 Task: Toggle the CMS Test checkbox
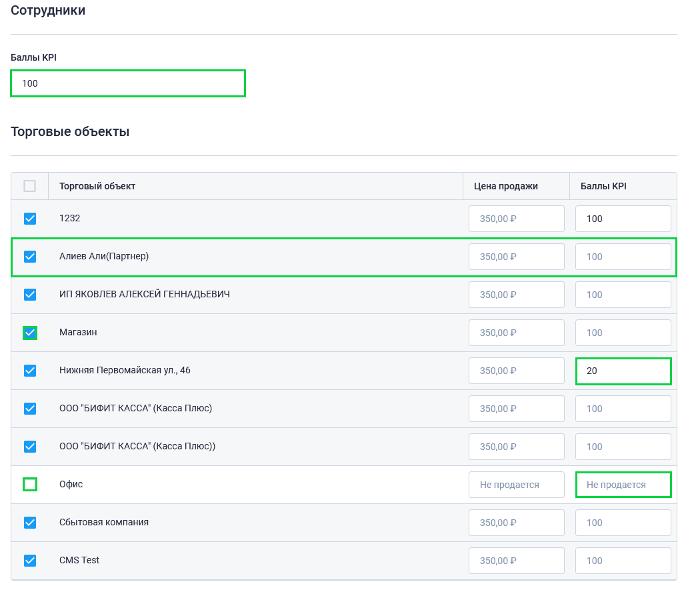point(30,561)
